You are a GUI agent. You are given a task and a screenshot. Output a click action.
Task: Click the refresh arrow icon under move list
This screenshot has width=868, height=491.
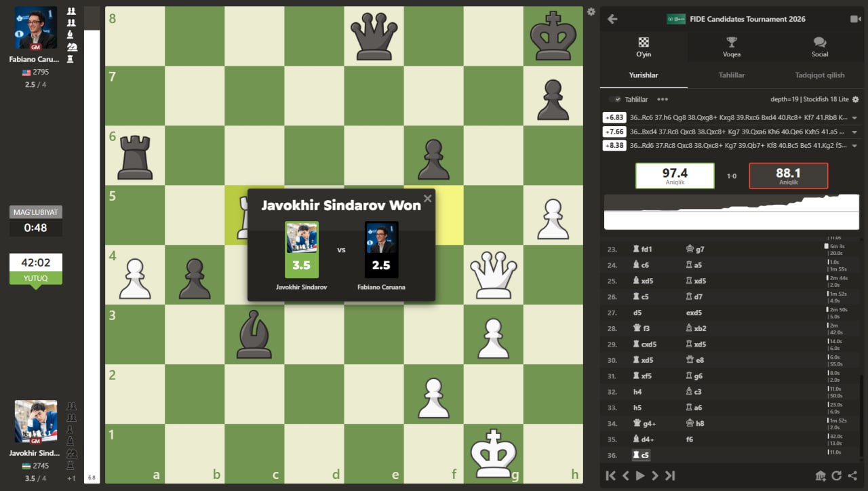coord(836,475)
